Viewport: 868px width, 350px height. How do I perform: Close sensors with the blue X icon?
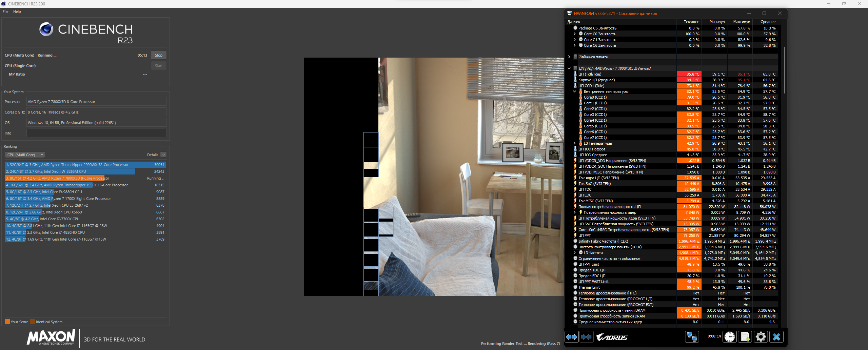click(776, 337)
